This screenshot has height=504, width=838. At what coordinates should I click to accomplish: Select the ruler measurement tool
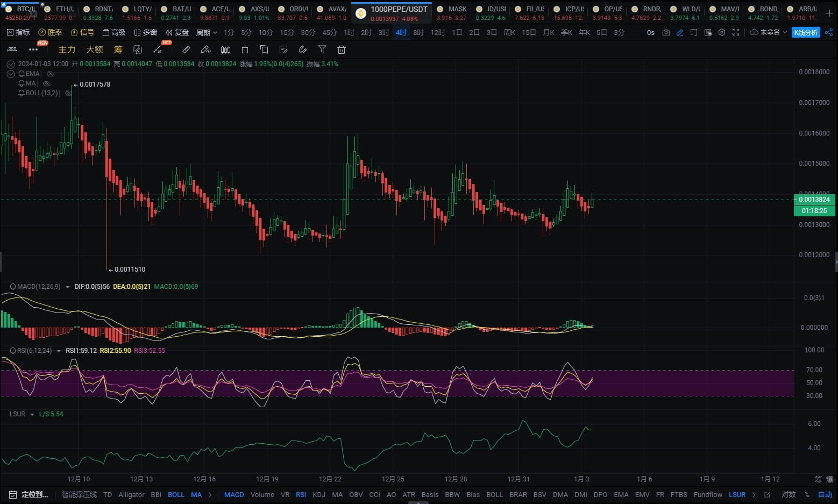[186, 50]
